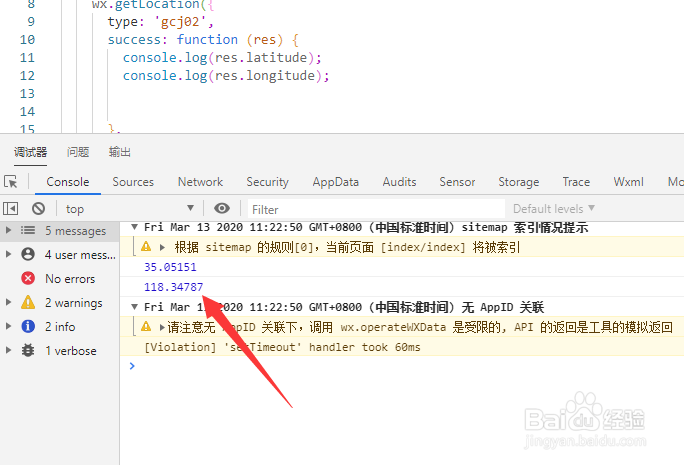Click the console.log(res.latitude) code line

point(222,58)
